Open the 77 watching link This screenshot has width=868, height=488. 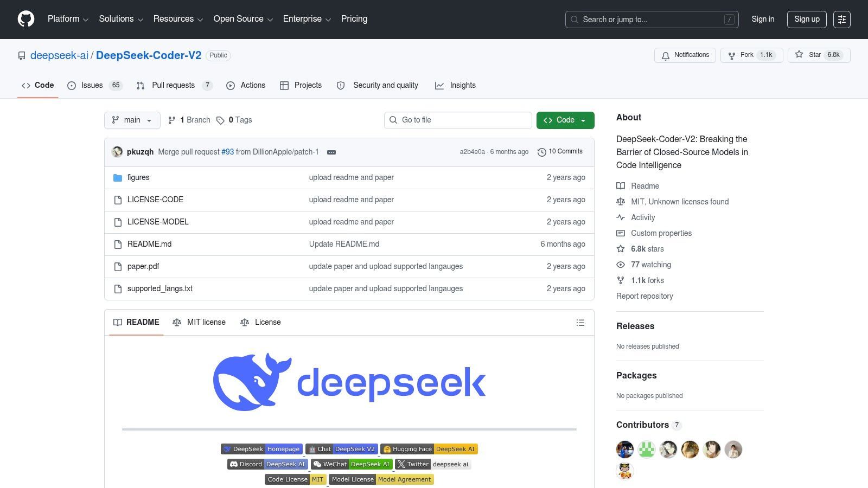(x=644, y=265)
